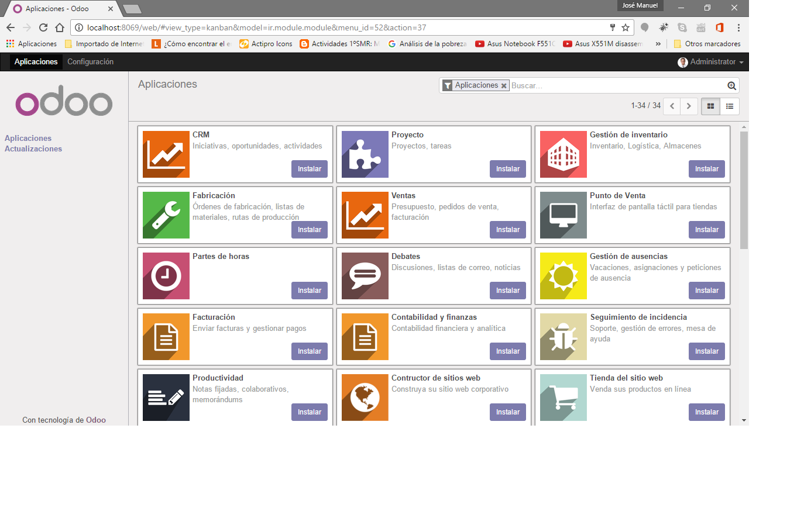The image size is (804, 532).
Task: Open Actualizaciones in the sidebar
Action: click(x=33, y=149)
